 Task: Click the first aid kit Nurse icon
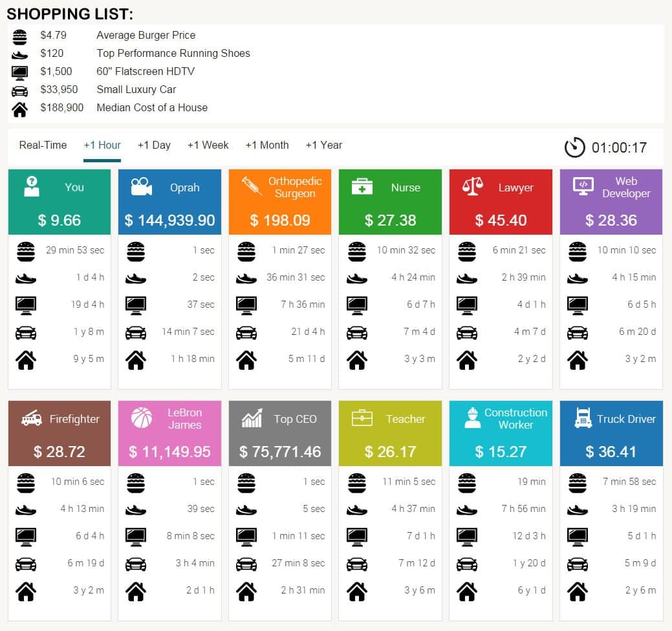click(x=362, y=187)
